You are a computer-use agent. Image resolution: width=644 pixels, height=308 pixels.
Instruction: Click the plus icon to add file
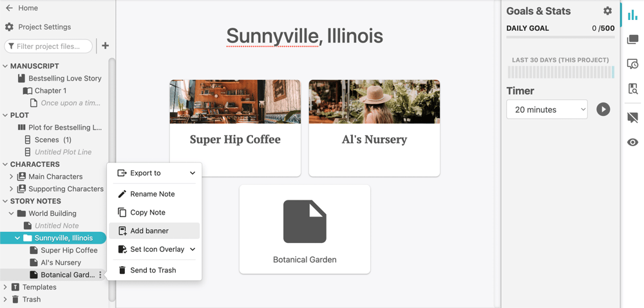tap(105, 46)
